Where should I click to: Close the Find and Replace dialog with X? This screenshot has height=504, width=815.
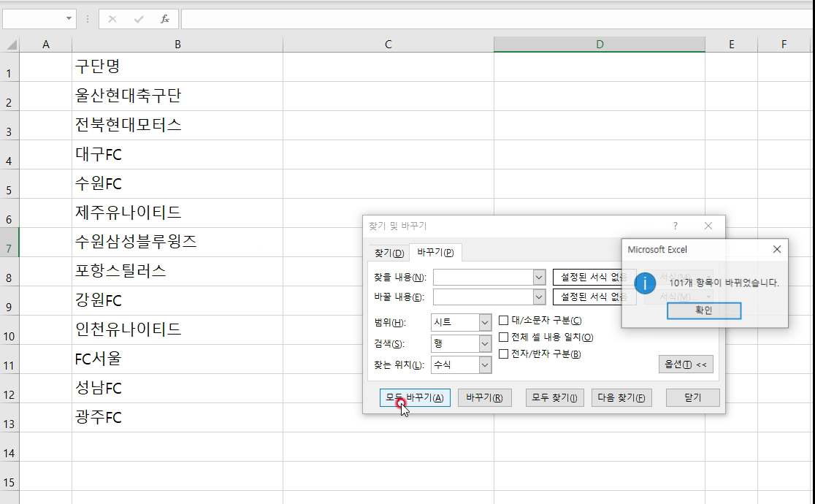click(x=708, y=226)
